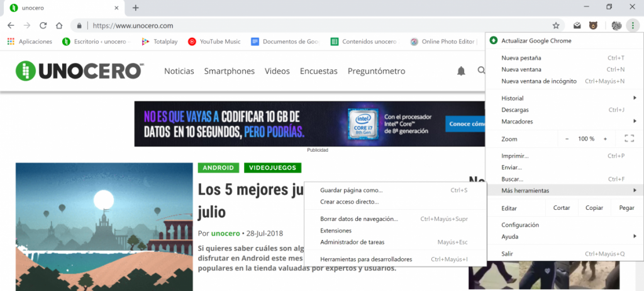Decrease zoom with minus button
The width and height of the screenshot is (644, 291).
pyautogui.click(x=567, y=139)
